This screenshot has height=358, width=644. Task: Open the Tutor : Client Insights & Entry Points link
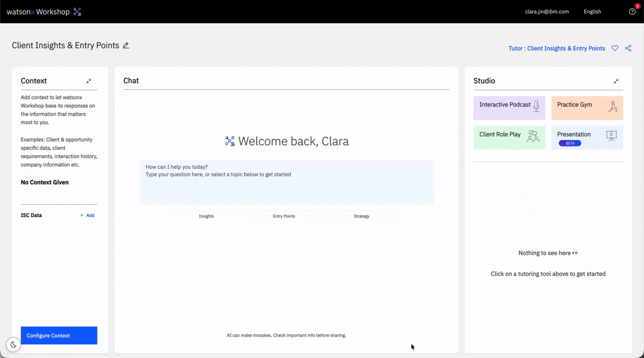[x=556, y=48]
